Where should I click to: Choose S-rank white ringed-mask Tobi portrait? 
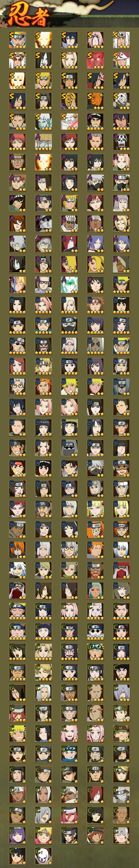(121, 101)
